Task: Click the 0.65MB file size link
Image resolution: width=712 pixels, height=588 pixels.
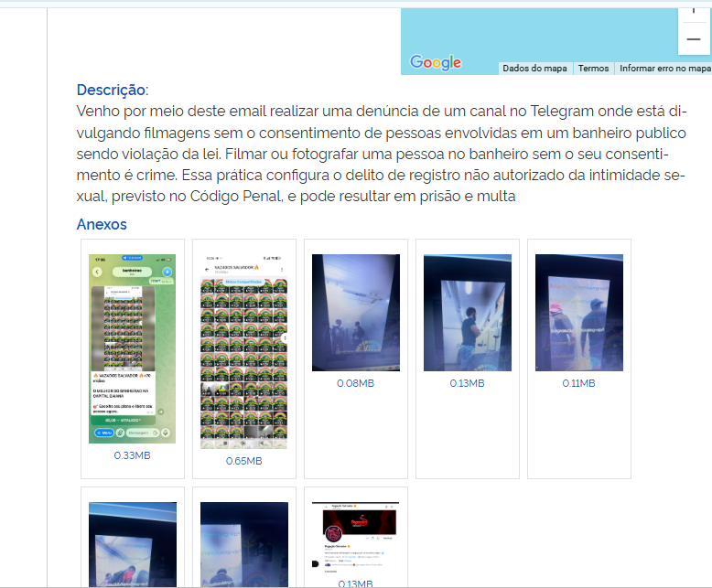Action: tap(243, 461)
